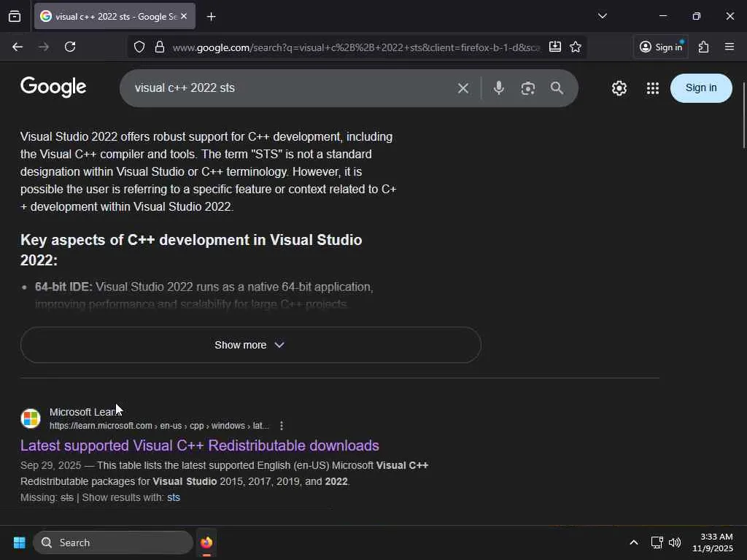
Task: Open the Firefox application hamburger menu
Action: click(729, 47)
